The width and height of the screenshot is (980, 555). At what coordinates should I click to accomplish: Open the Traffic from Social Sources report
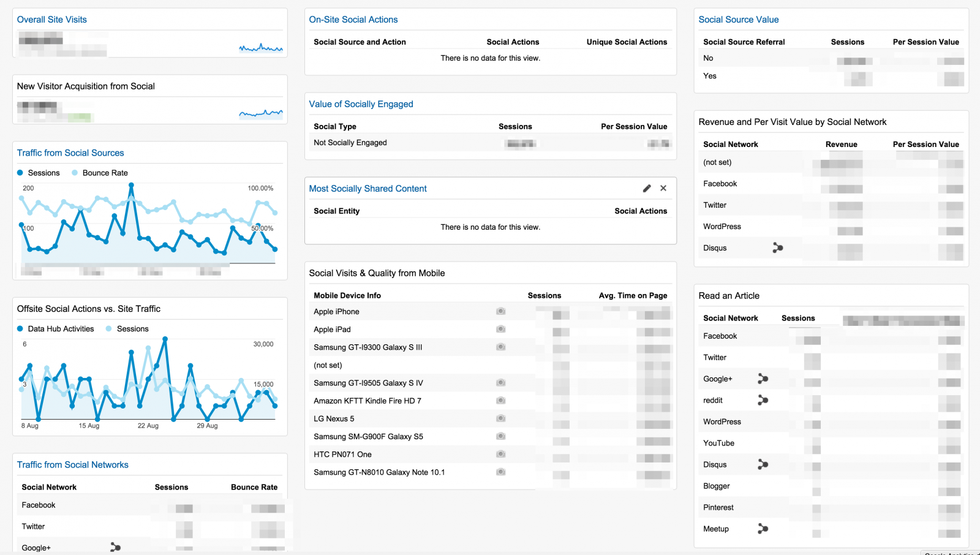70,153
